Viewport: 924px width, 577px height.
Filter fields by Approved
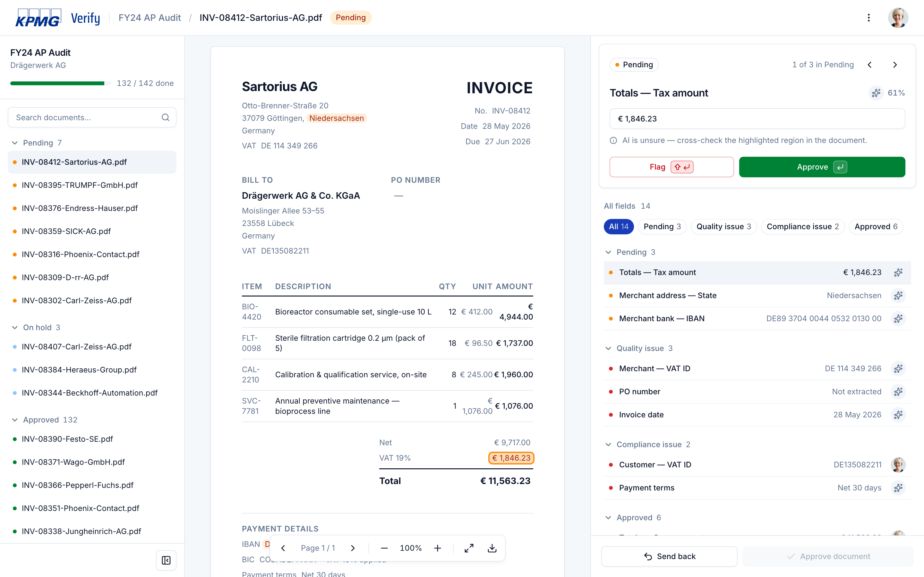[876, 227]
